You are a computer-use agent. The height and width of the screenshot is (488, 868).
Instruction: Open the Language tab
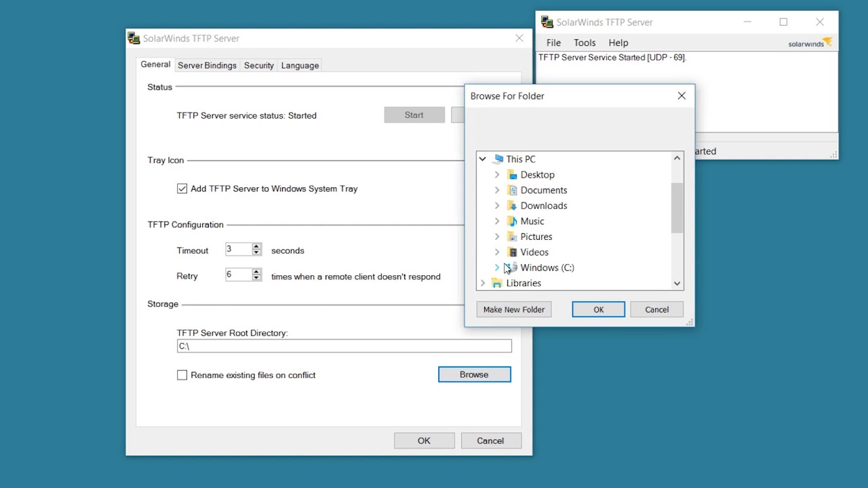pyautogui.click(x=300, y=66)
